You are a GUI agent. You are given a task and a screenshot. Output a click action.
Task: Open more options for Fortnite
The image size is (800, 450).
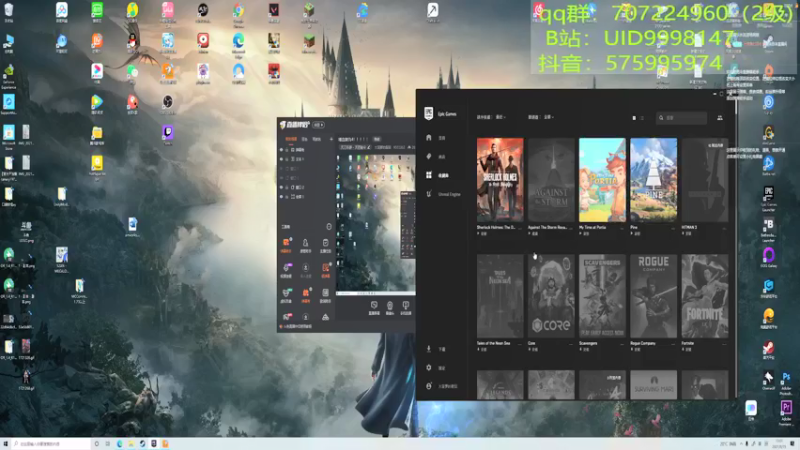724,343
